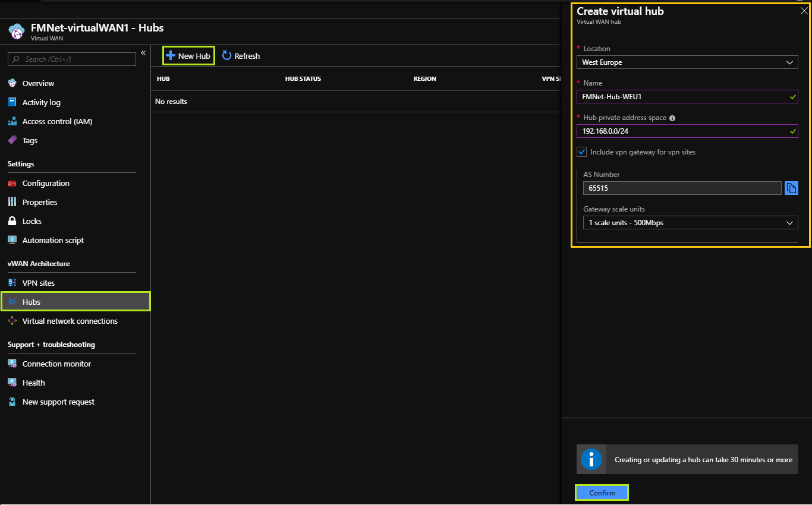
Task: Click the Overview icon in sidebar
Action: coord(12,83)
